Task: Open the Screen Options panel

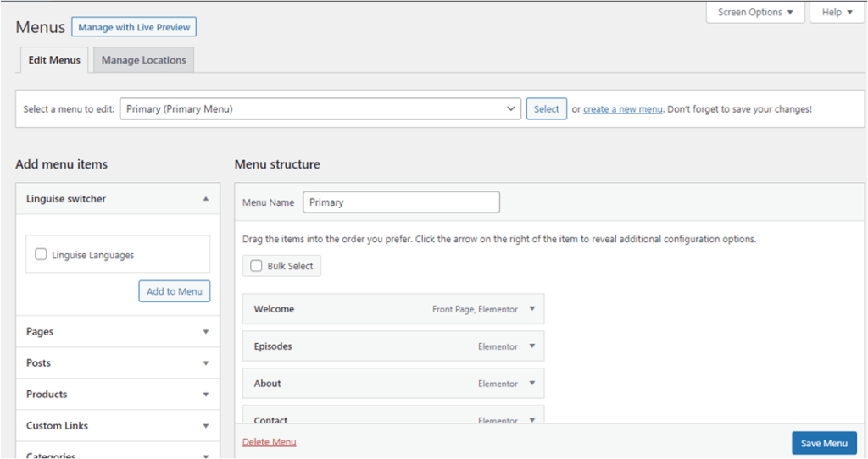Action: 755,12
